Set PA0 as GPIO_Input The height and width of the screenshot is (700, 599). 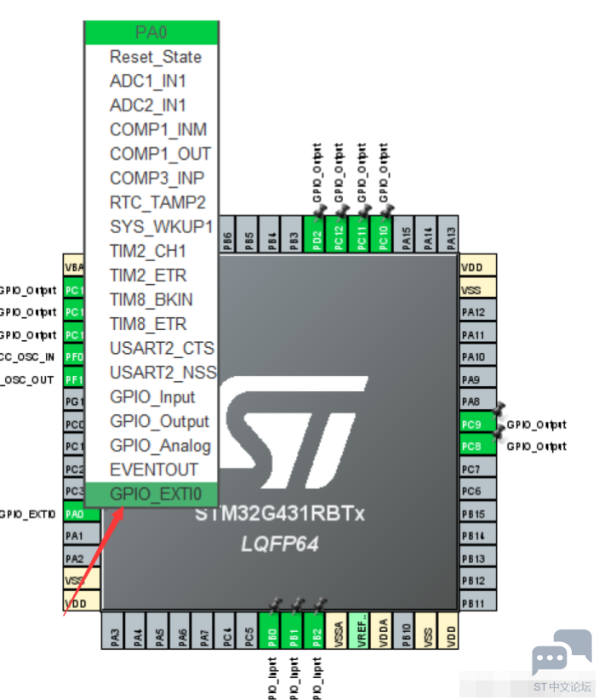pyautogui.click(x=151, y=396)
